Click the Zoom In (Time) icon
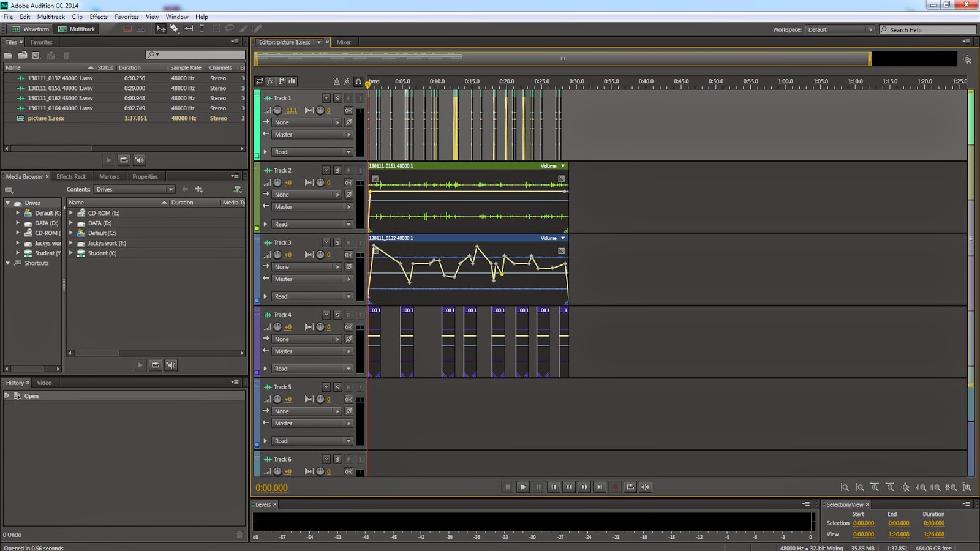The image size is (980, 551). click(x=875, y=487)
